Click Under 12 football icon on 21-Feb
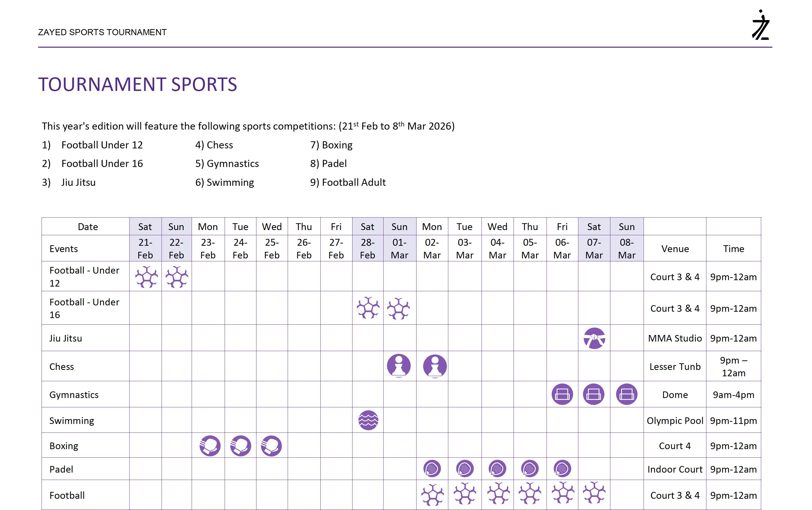812x510 pixels. 146,277
